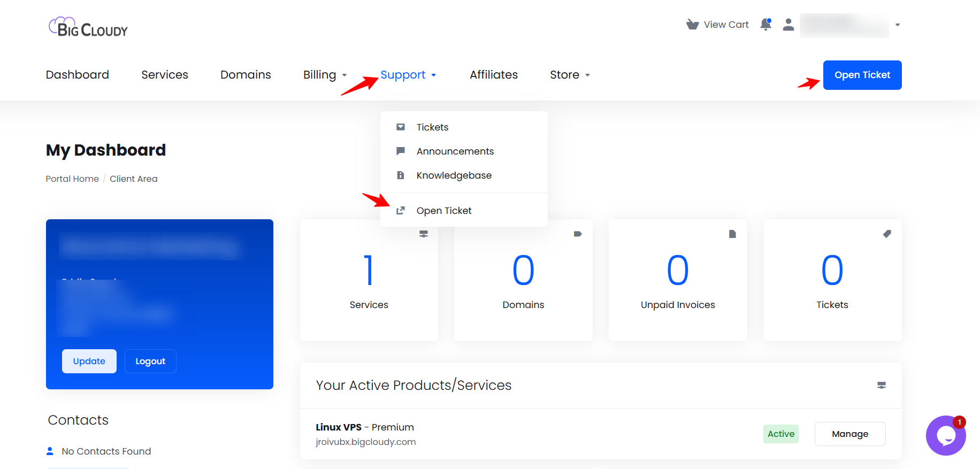Select Announcements in the Support dropdown
This screenshot has width=980, height=469.
point(464,151)
